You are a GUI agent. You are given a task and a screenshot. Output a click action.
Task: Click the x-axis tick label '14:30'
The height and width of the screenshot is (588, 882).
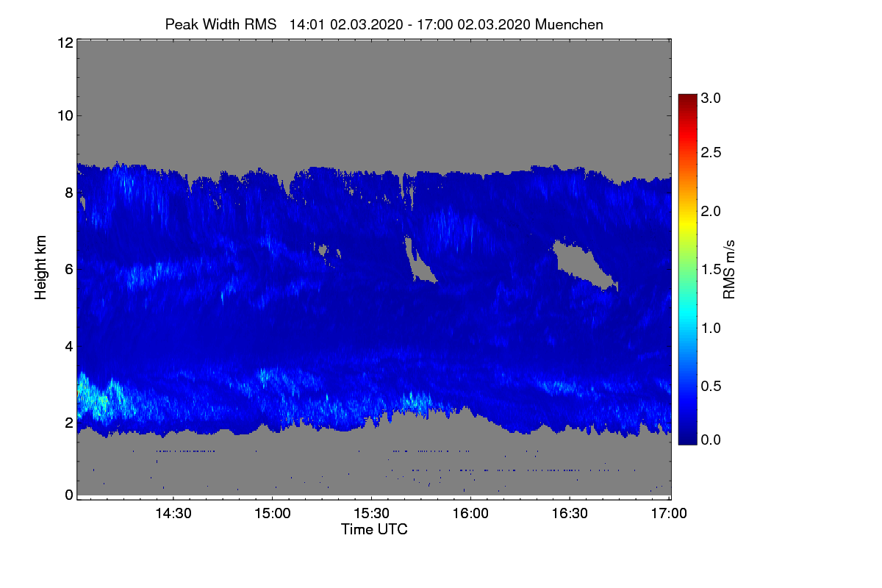173,514
